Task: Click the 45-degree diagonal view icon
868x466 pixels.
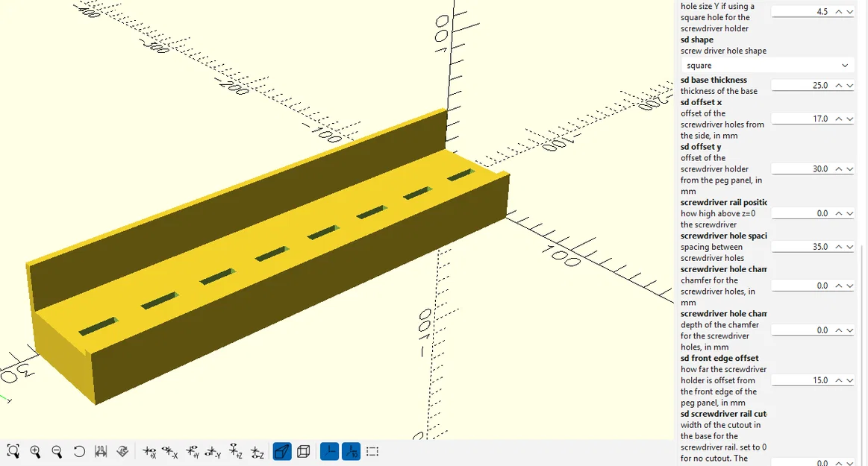Action: pos(123,452)
